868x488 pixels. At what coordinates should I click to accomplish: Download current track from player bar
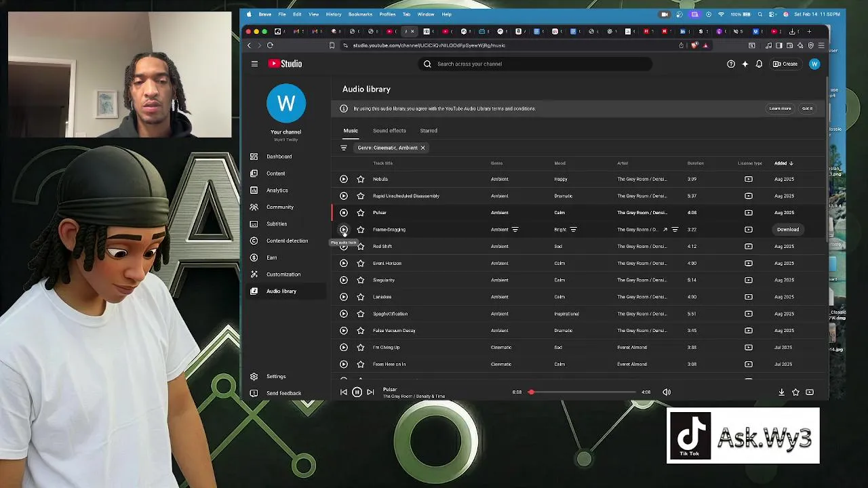781,392
